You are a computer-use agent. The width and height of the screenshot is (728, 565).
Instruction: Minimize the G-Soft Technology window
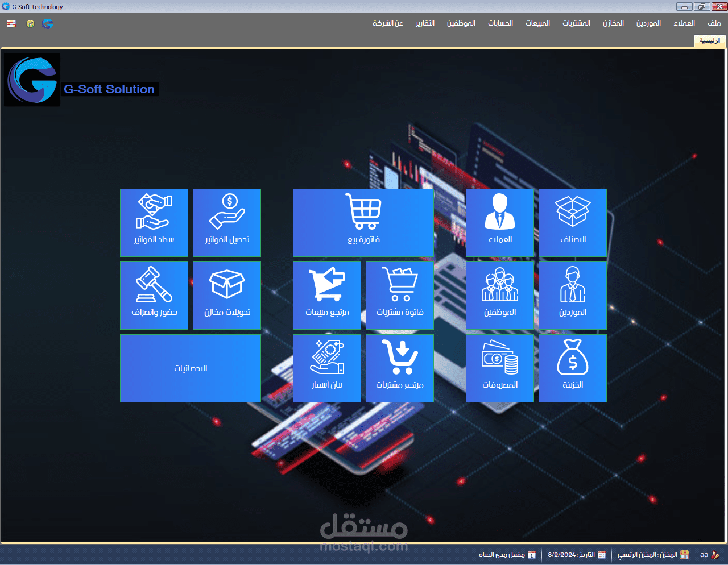[684, 7]
